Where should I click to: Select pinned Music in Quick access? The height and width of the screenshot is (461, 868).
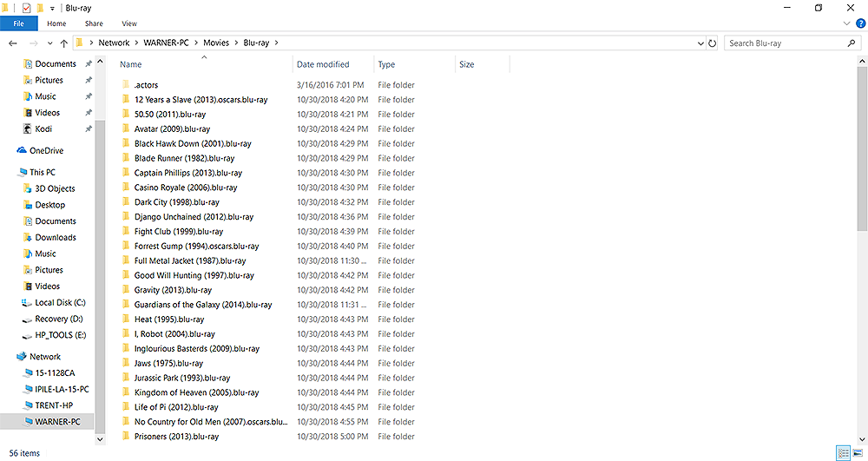click(45, 96)
